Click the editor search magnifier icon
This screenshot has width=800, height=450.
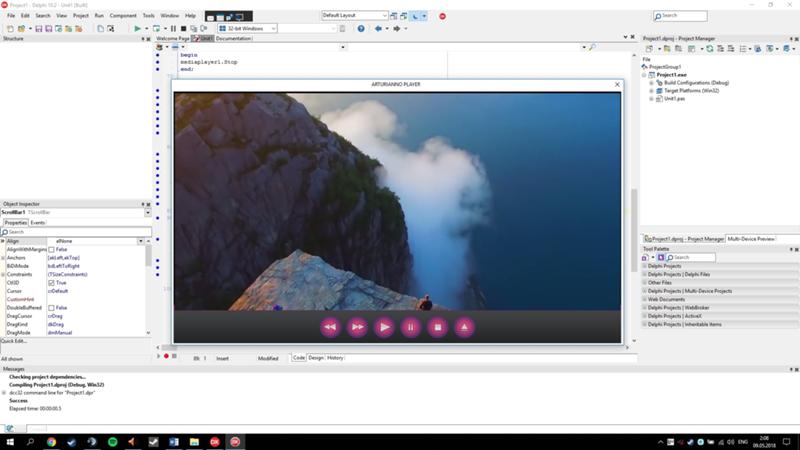point(592,47)
